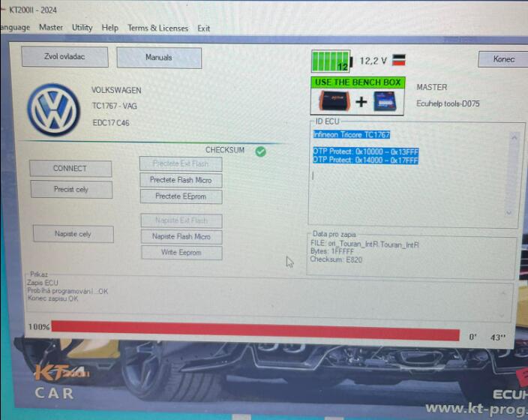528x420 pixels.
Task: Click the red 100% progress bar
Action: pos(256,331)
